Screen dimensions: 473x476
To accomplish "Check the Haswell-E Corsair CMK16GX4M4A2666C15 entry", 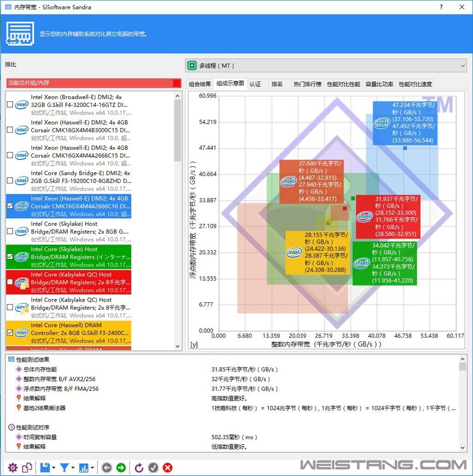I will (x=10, y=155).
